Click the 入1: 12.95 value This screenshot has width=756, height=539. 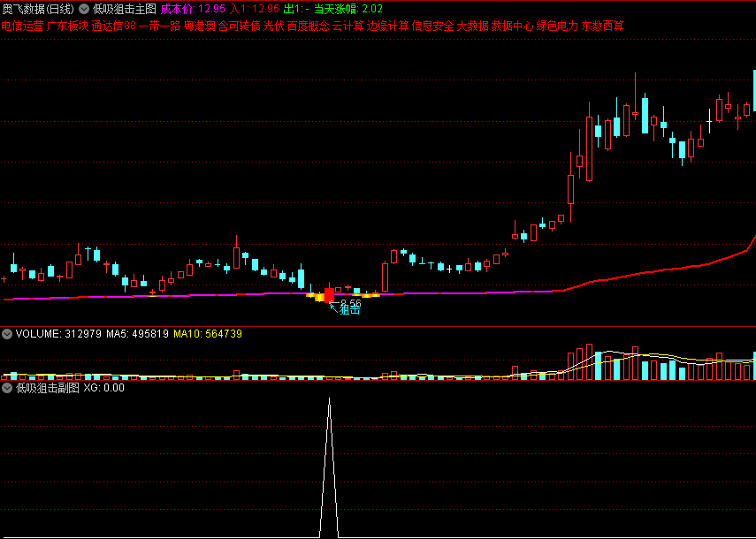click(255, 9)
